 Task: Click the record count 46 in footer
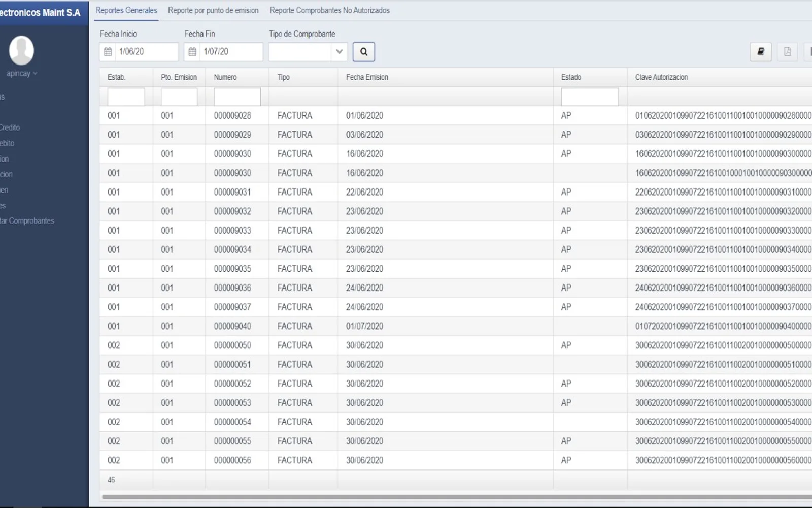pyautogui.click(x=111, y=480)
